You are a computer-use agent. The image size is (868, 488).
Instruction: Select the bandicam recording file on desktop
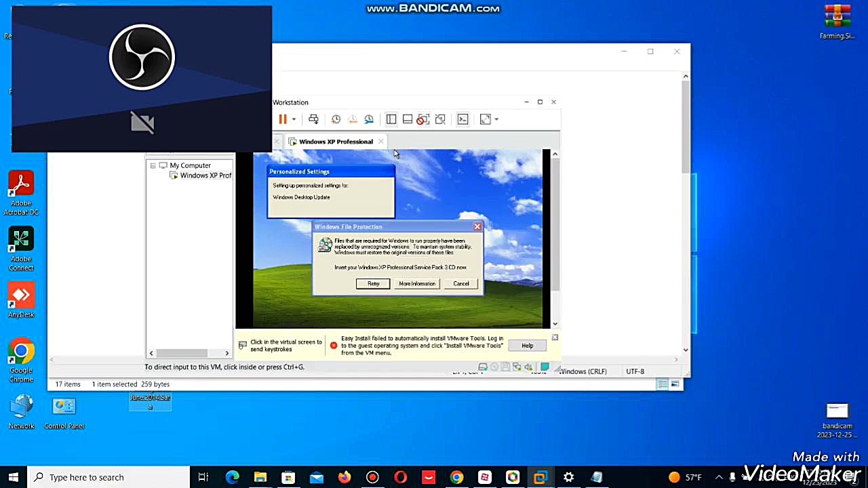(x=837, y=421)
